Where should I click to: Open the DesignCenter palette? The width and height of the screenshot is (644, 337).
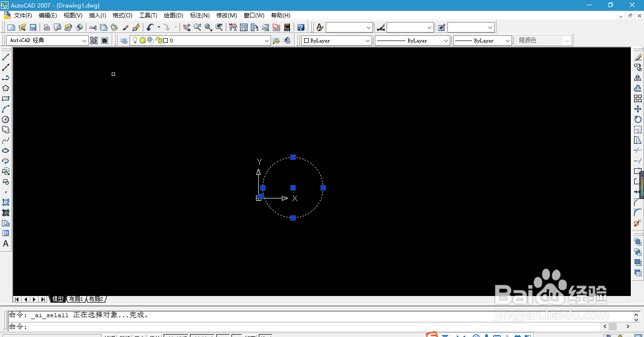coord(244,27)
